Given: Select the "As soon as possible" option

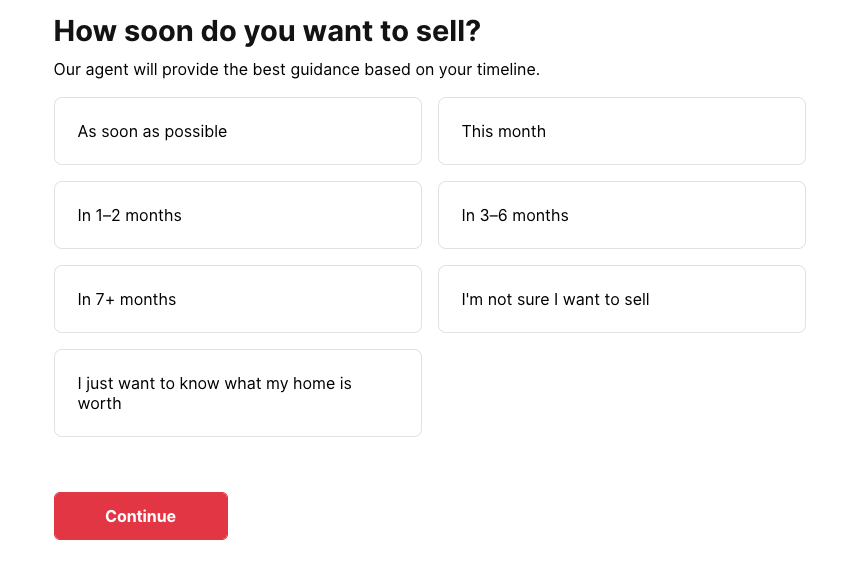Looking at the screenshot, I should pos(237,131).
